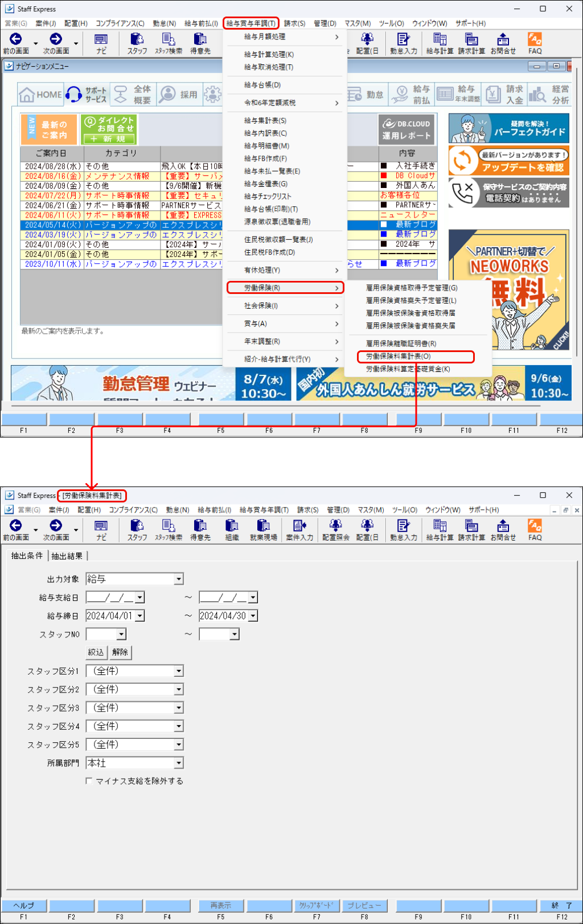Select 労働保険料集計表(O) in the submenu

416,357
